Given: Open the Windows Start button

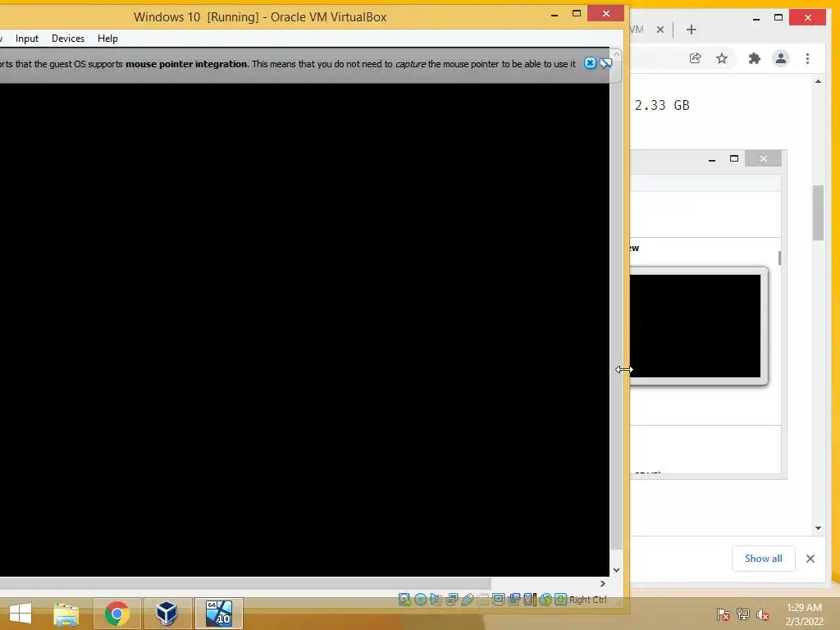Looking at the screenshot, I should tap(21, 613).
